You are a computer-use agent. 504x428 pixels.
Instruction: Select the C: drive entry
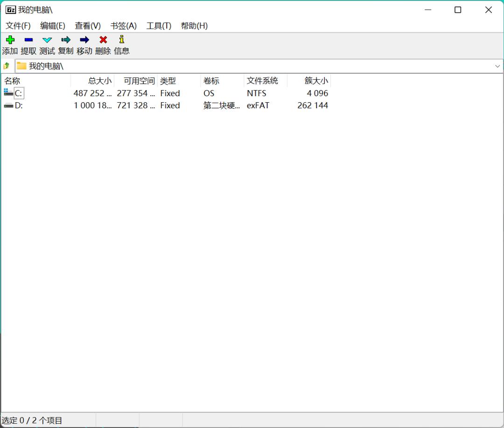point(18,93)
